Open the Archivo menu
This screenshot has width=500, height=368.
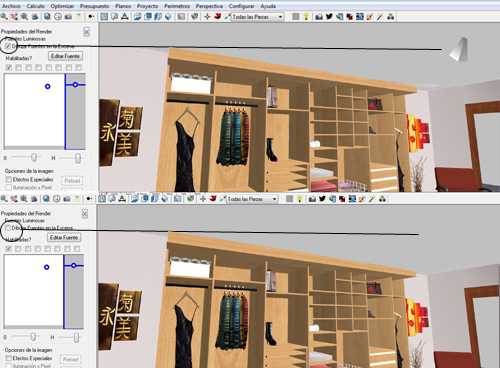(x=11, y=6)
